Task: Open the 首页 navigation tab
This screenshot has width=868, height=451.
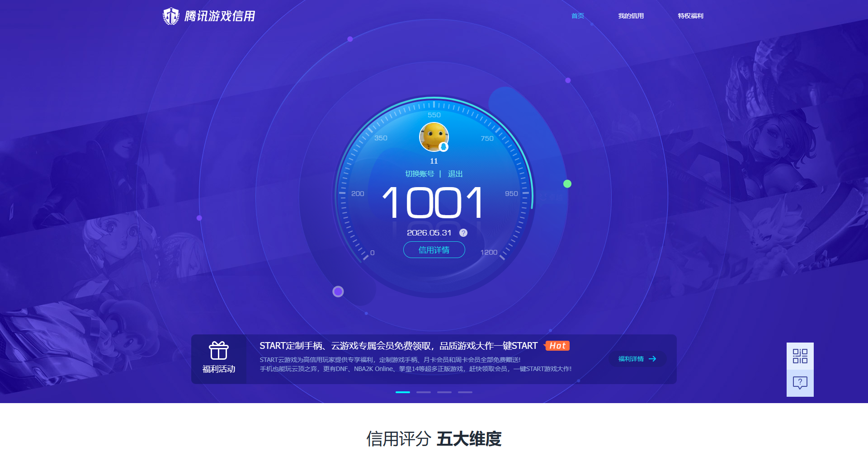Action: tap(577, 16)
